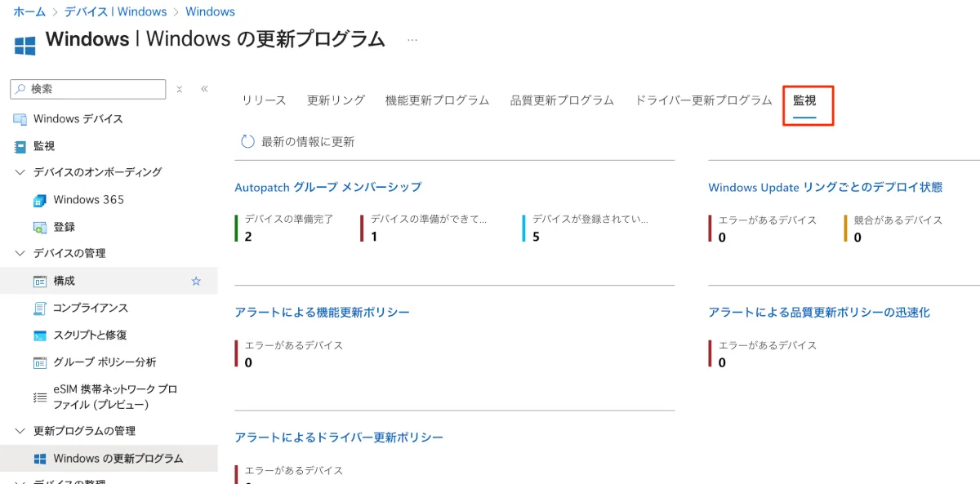
Task: Go to ホーム in the breadcrumb
Action: tap(29, 12)
